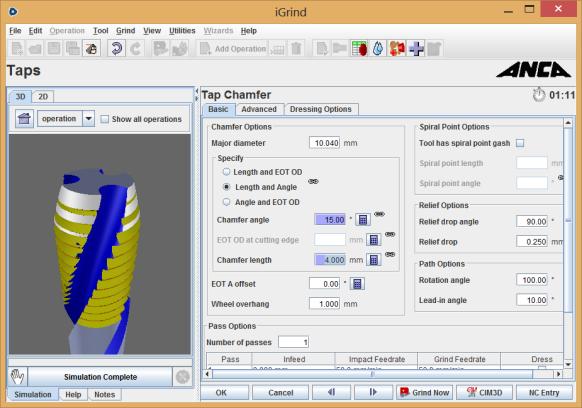Switch to the Advanced tab

pos(259,109)
